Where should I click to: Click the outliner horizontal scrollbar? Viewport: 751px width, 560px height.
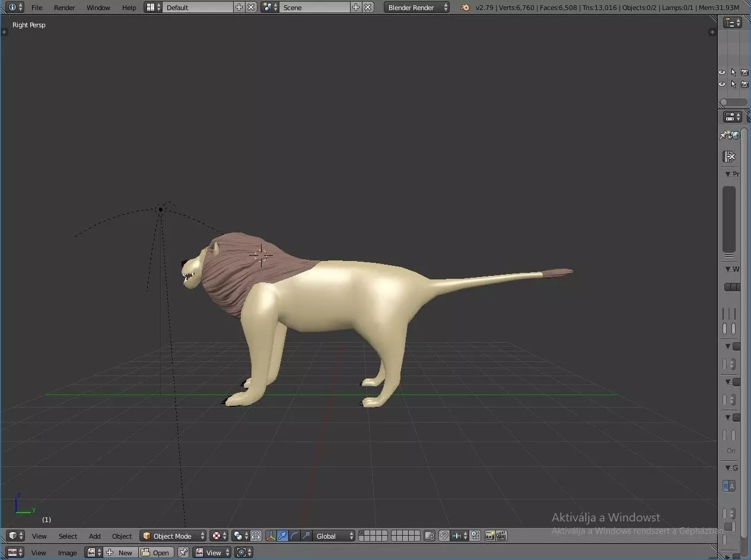734,102
